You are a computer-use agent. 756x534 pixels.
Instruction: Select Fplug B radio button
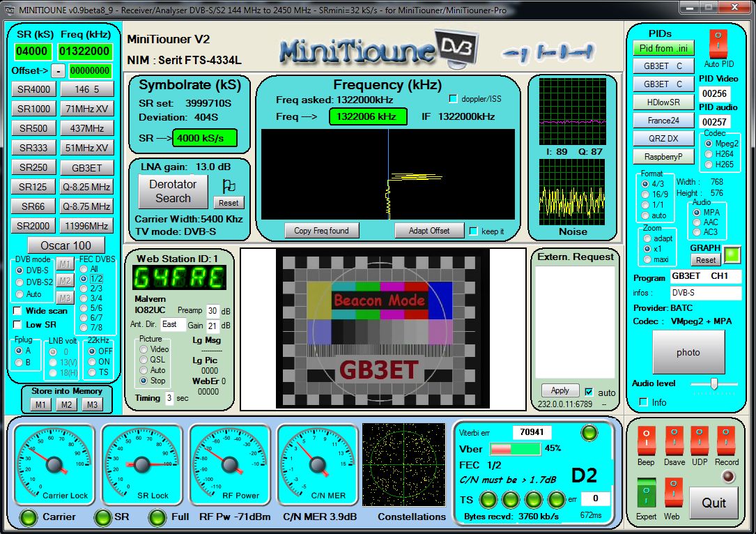[x=19, y=363]
